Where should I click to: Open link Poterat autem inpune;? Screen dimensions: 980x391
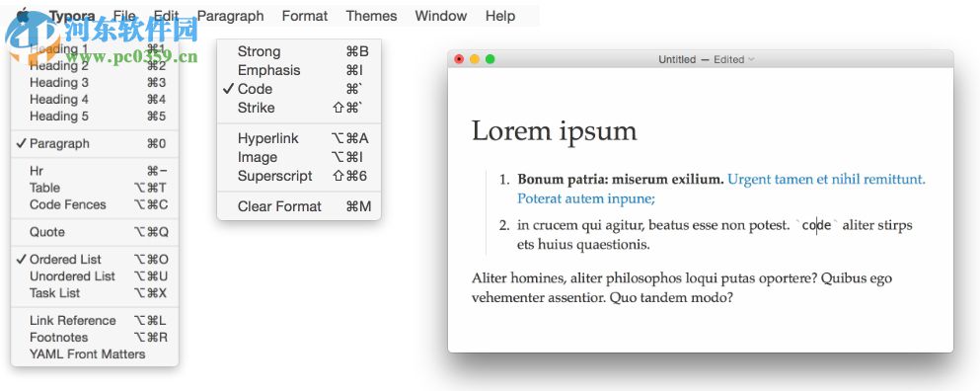[586, 198]
